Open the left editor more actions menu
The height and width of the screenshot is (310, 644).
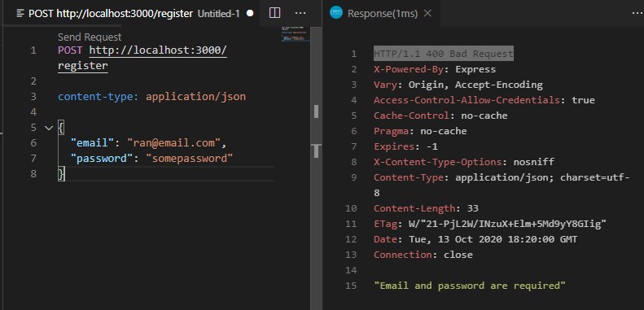pyautogui.click(x=300, y=13)
